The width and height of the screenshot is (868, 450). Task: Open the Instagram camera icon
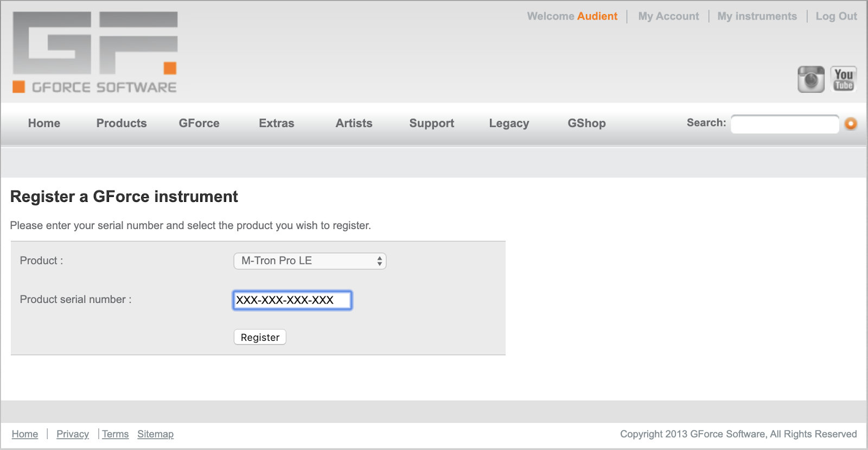811,79
